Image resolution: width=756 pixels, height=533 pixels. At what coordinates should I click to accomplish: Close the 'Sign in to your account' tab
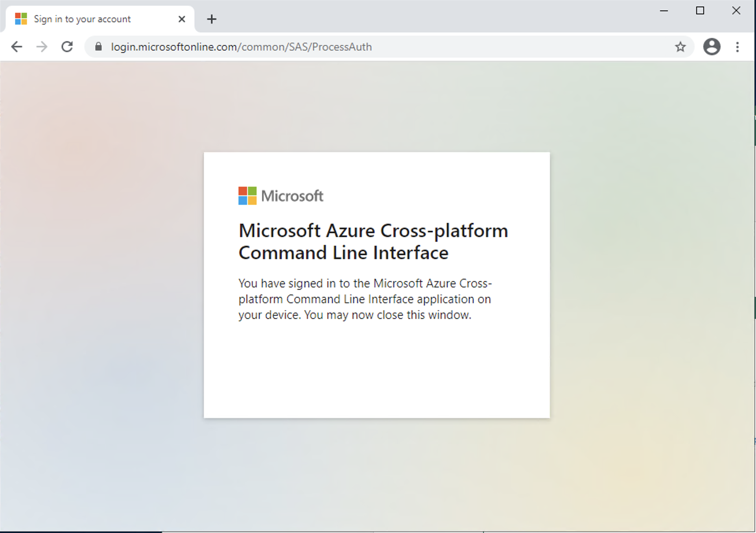point(182,19)
